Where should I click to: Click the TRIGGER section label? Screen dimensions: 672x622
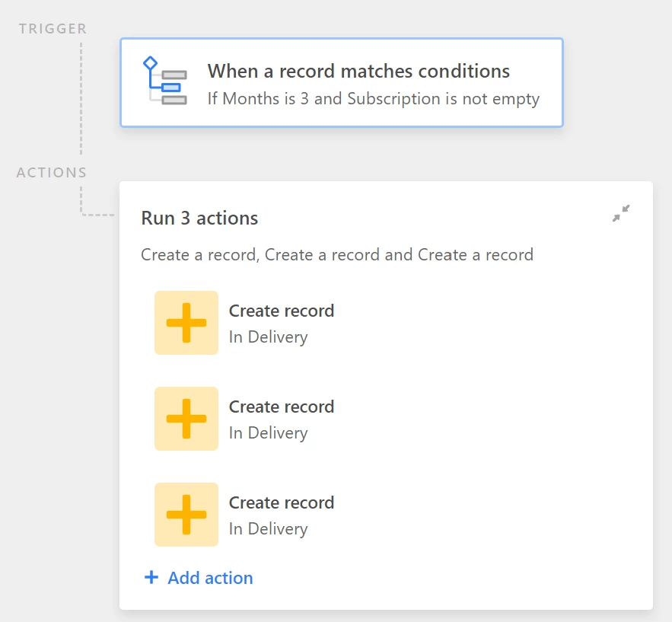pyautogui.click(x=53, y=29)
